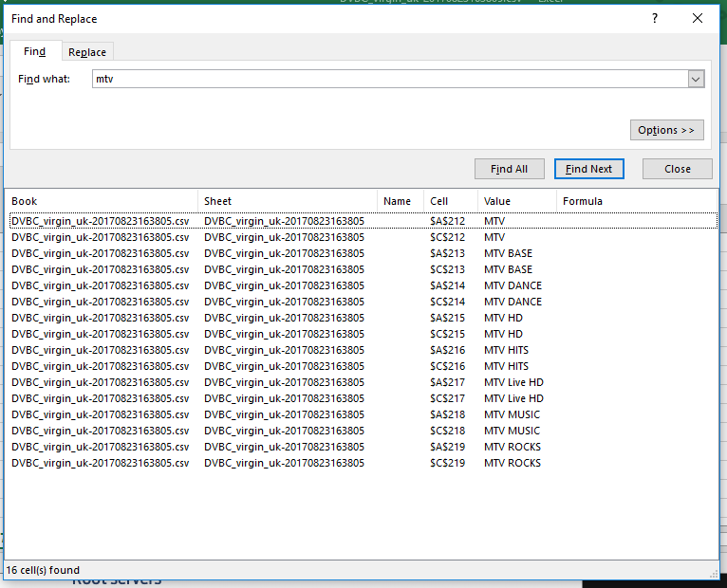Select the result row for cell $C$217

pyautogui.click(x=363, y=398)
